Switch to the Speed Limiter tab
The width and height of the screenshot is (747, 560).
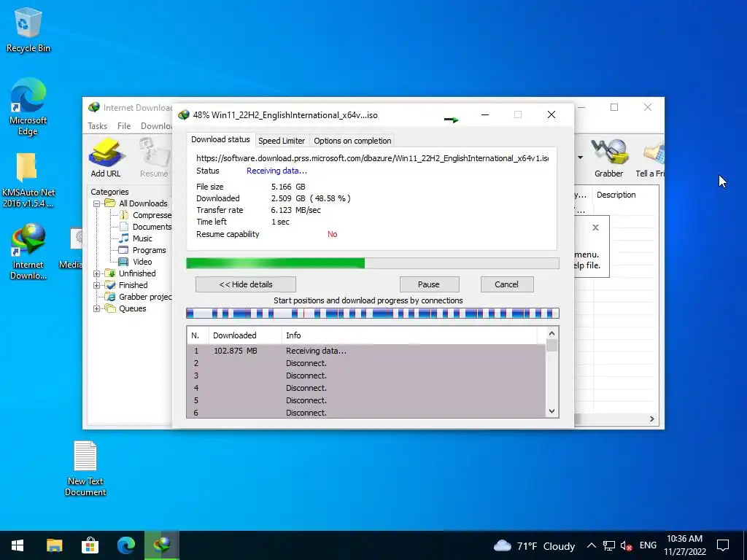click(x=282, y=141)
